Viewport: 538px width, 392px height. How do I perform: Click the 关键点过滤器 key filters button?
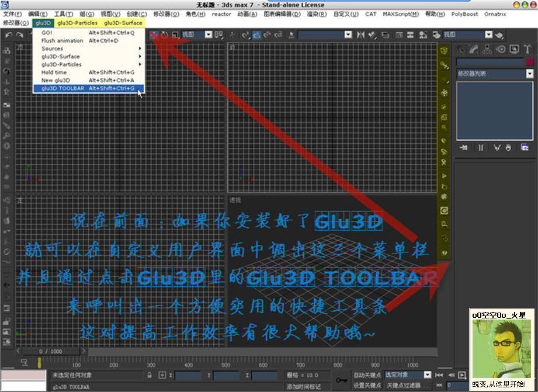click(x=408, y=385)
